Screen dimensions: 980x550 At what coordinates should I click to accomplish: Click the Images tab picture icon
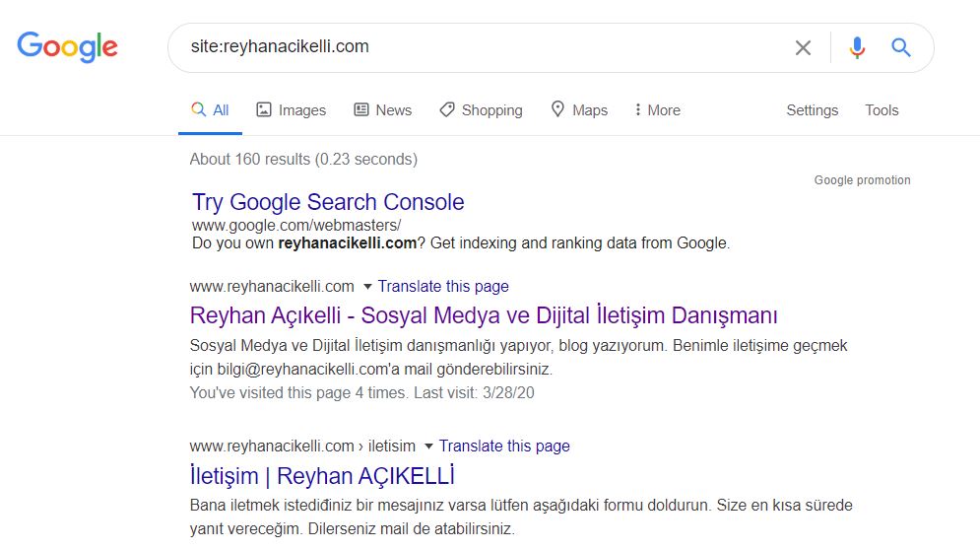[264, 109]
